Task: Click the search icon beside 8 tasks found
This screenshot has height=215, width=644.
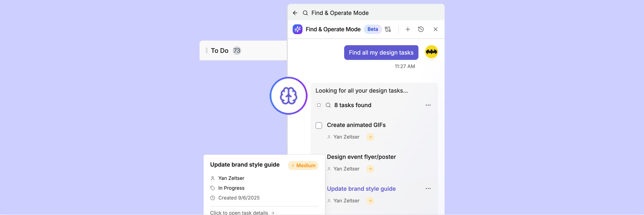Action: [328, 105]
